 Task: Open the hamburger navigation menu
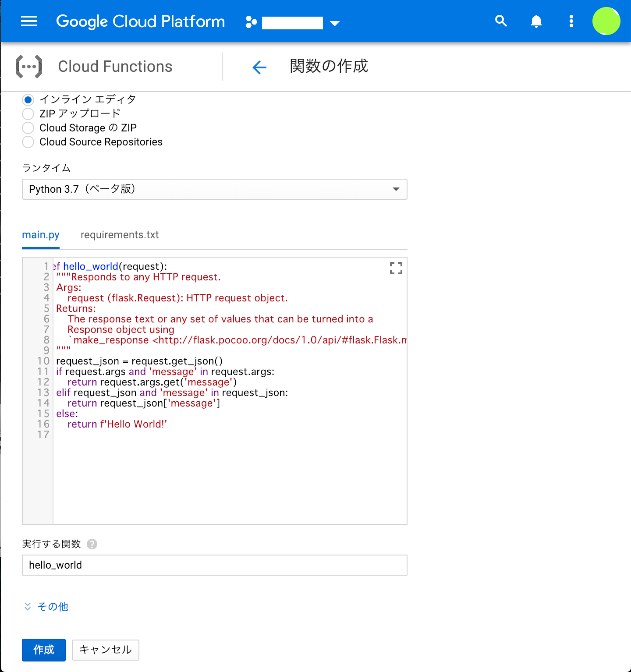coord(29,21)
